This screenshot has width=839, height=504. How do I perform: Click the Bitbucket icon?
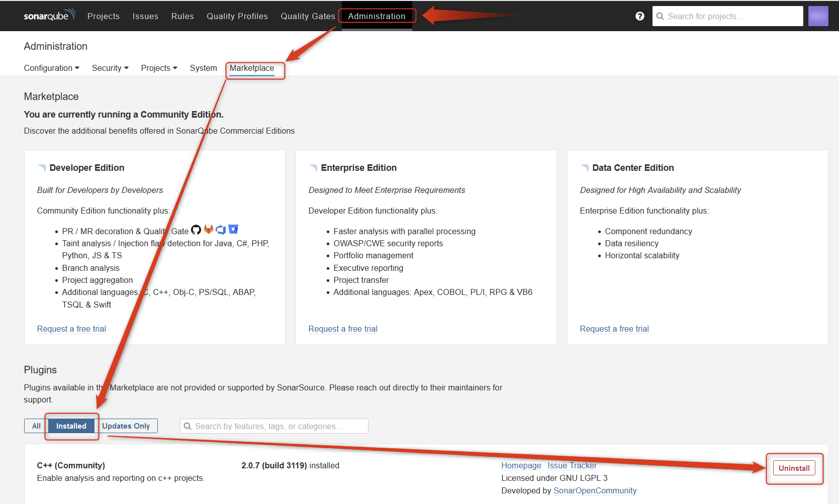pyautogui.click(x=233, y=229)
